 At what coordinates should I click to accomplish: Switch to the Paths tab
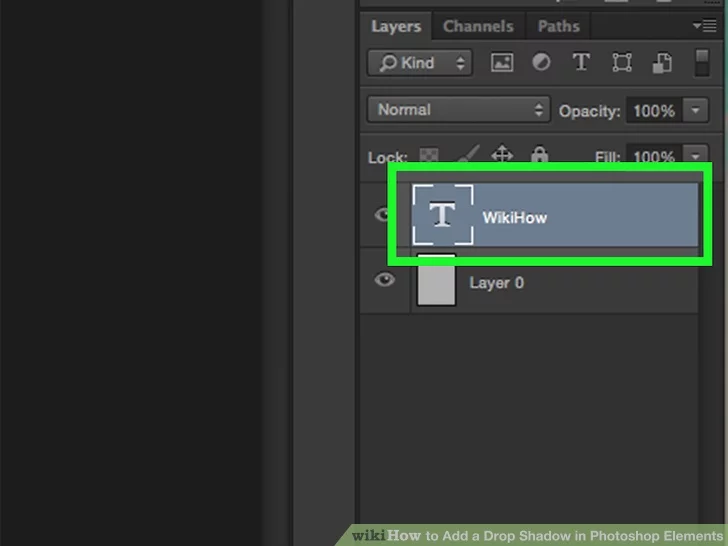tap(559, 26)
